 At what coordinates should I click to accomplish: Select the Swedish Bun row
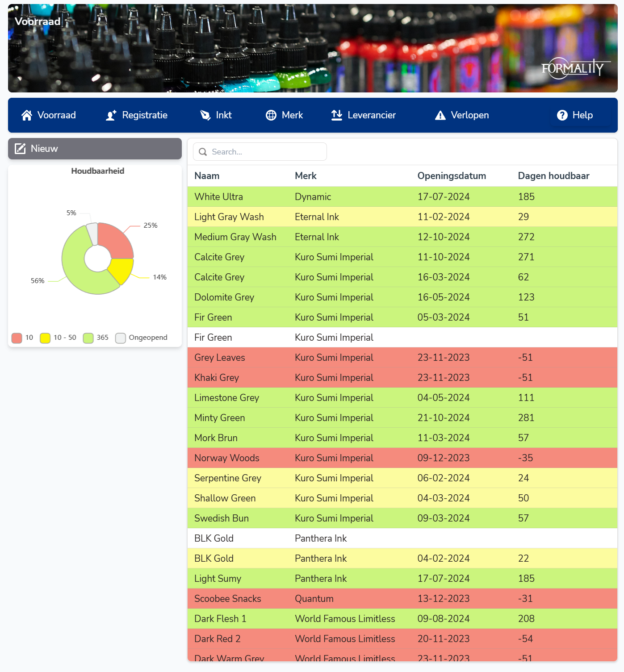[402, 518]
